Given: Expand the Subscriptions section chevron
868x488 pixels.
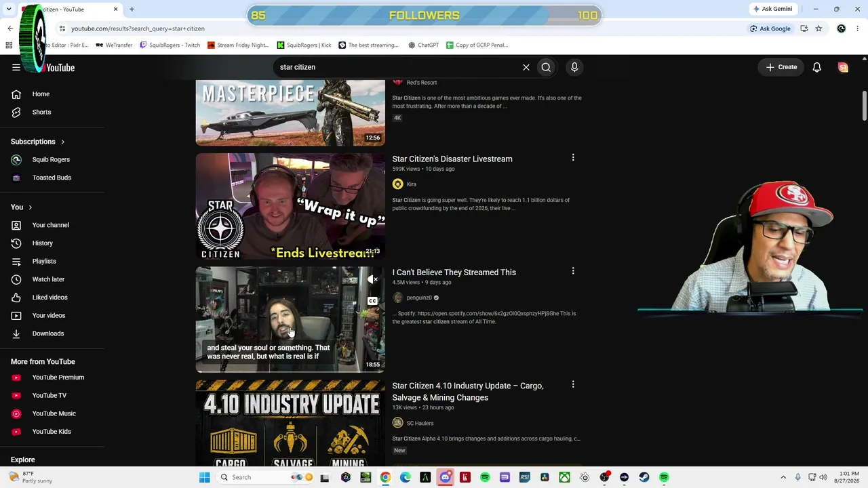Looking at the screenshot, I should [x=62, y=142].
